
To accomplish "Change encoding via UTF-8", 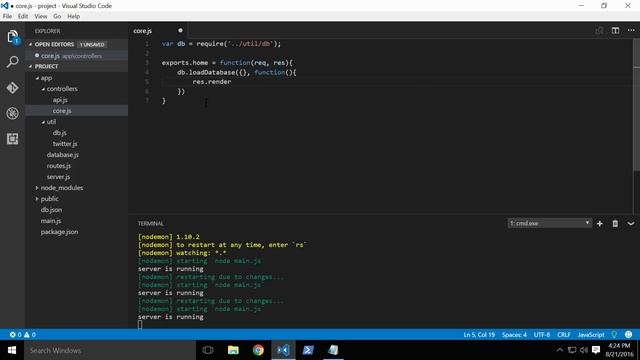I will tap(542, 335).
